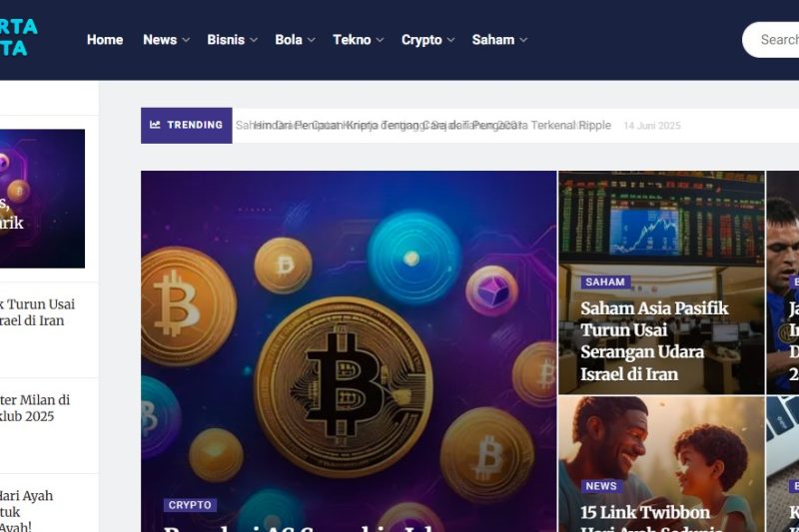Expand the Bisnis menu chevron
Viewport: 799px width, 532px height.
(x=254, y=40)
